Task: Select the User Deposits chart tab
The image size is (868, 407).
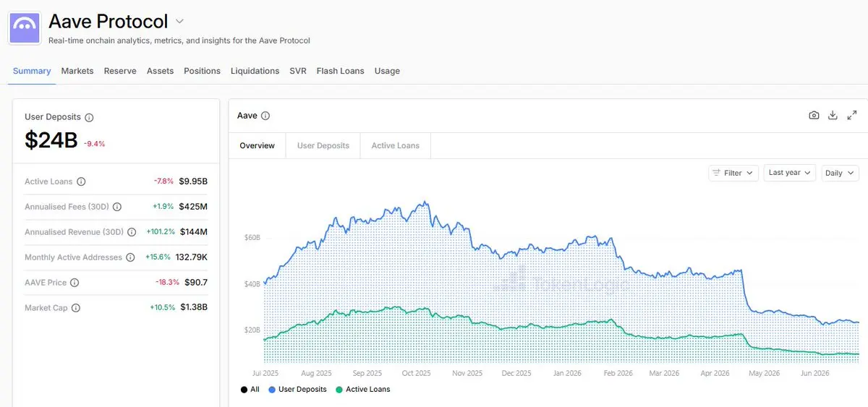Action: [323, 145]
